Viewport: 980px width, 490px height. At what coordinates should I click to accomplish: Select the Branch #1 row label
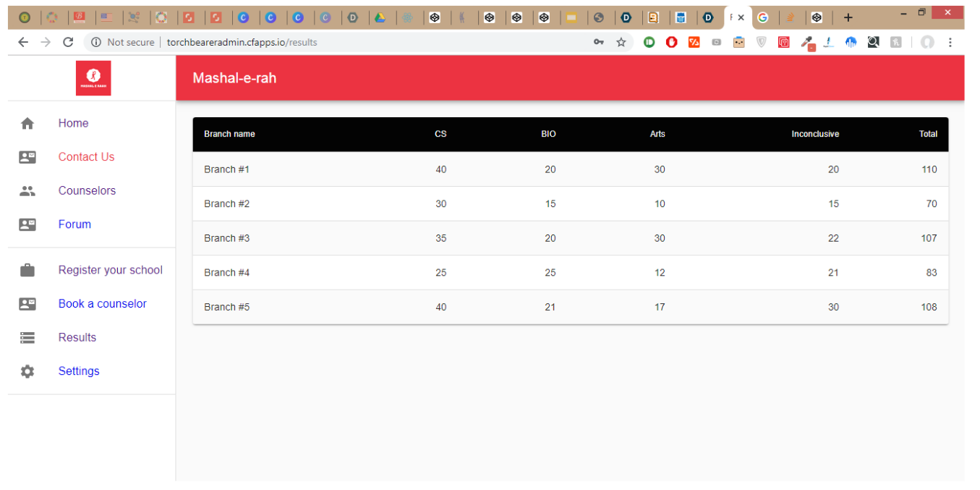click(x=226, y=169)
